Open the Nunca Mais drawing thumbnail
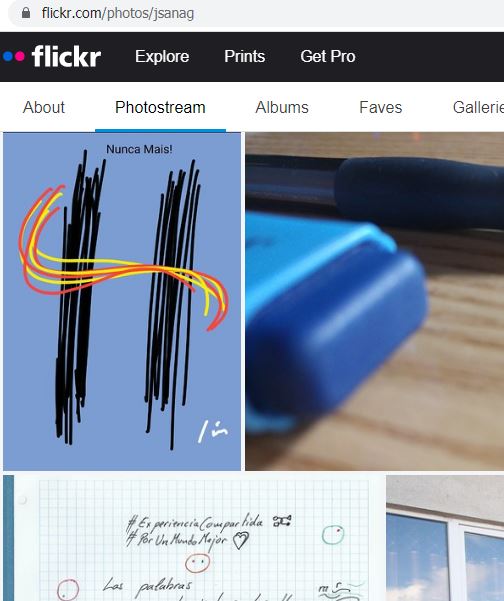Screen dimensions: 504x601 tap(122, 301)
